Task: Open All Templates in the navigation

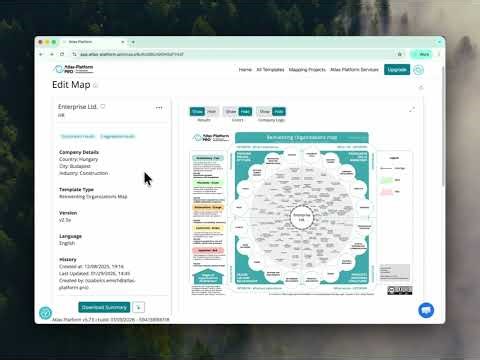Action: [x=270, y=70]
